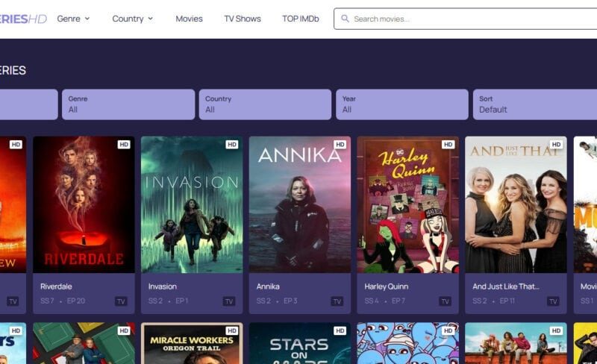Open the Sort filter set to Default
The image size is (597, 364).
(535, 104)
